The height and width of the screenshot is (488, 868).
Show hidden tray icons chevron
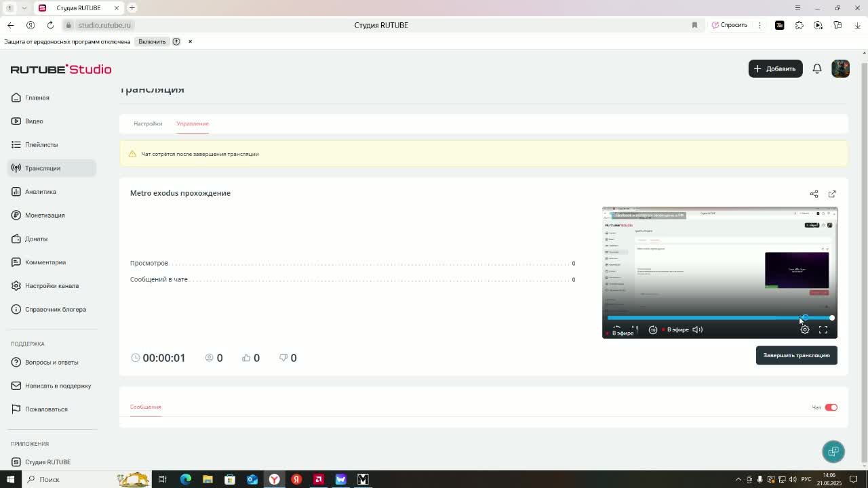coord(738,479)
